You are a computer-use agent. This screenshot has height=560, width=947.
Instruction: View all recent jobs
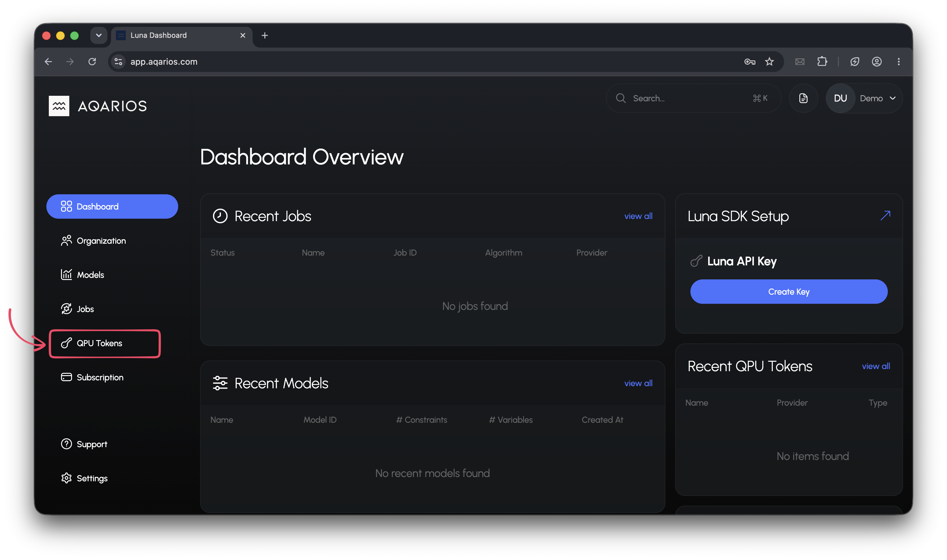[638, 216]
